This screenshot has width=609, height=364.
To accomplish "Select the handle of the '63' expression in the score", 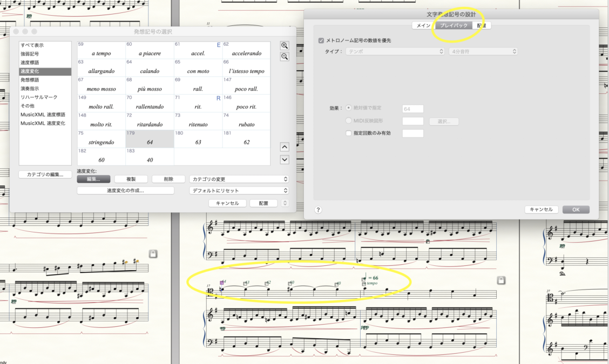I will coord(245,284).
